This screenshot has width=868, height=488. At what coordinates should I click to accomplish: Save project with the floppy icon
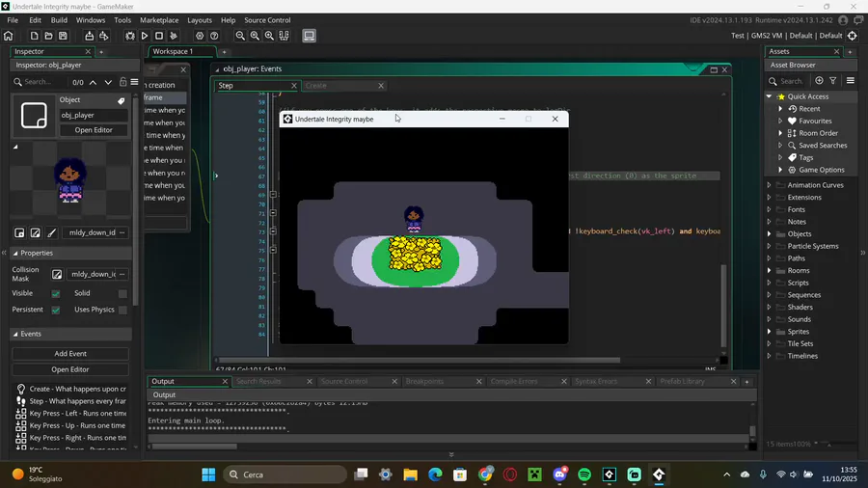(x=63, y=36)
